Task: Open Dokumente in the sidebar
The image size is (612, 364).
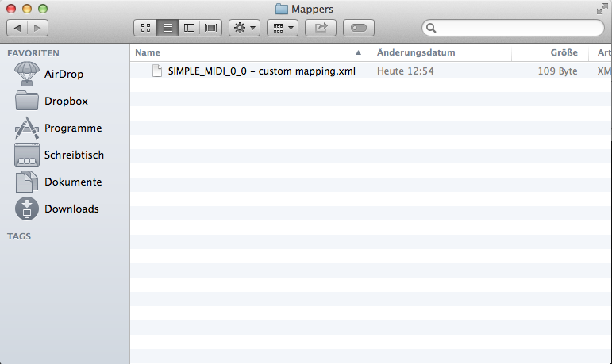Action: pyautogui.click(x=58, y=182)
